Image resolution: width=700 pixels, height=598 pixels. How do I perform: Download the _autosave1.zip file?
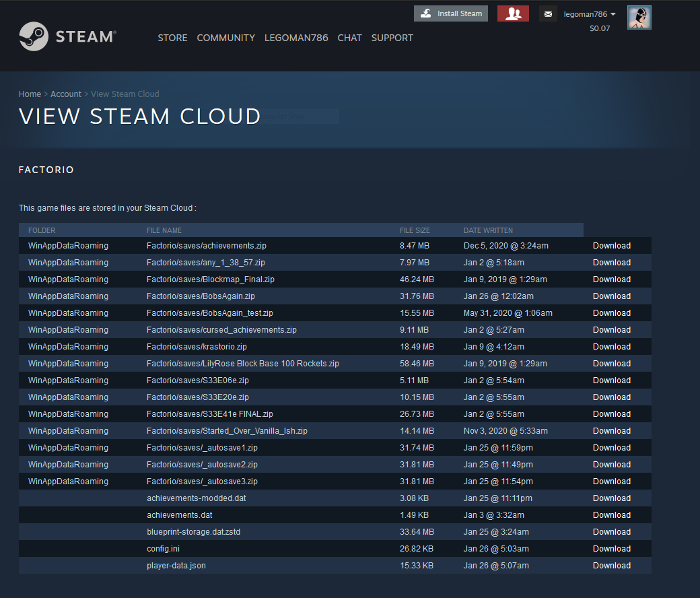point(611,448)
